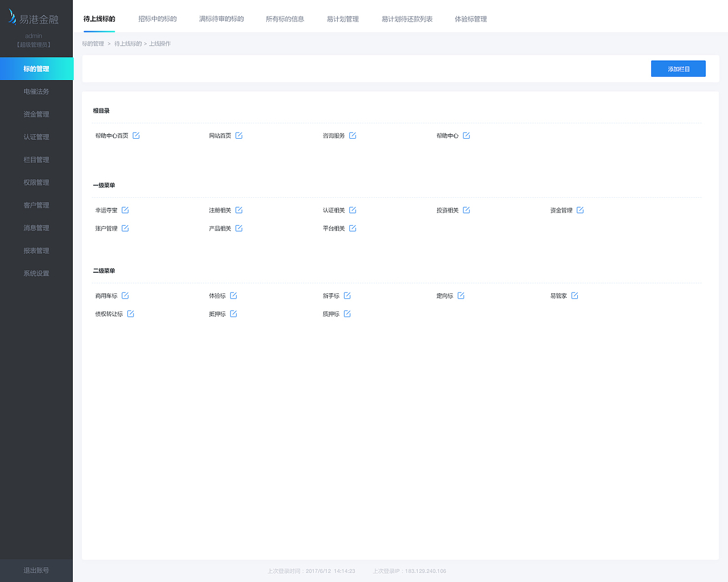Edit the 易管家 item

point(574,296)
